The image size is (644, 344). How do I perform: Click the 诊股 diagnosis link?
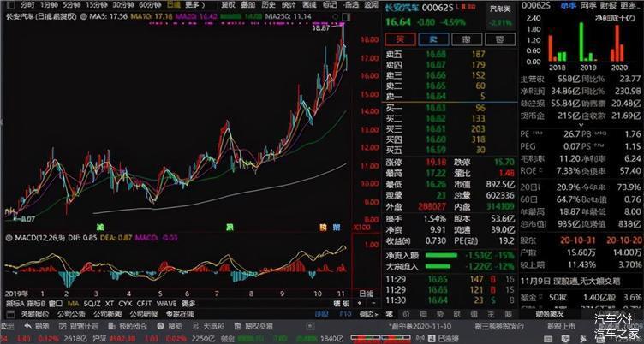pos(322,314)
